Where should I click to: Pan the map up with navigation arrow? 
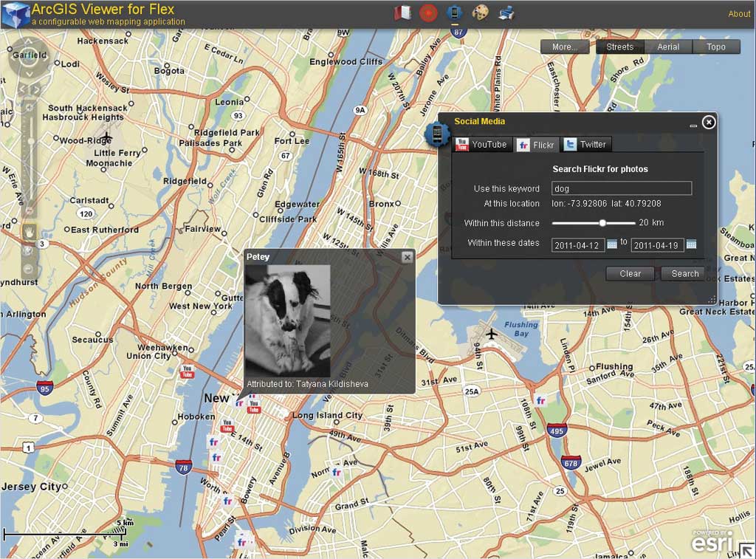28,41
